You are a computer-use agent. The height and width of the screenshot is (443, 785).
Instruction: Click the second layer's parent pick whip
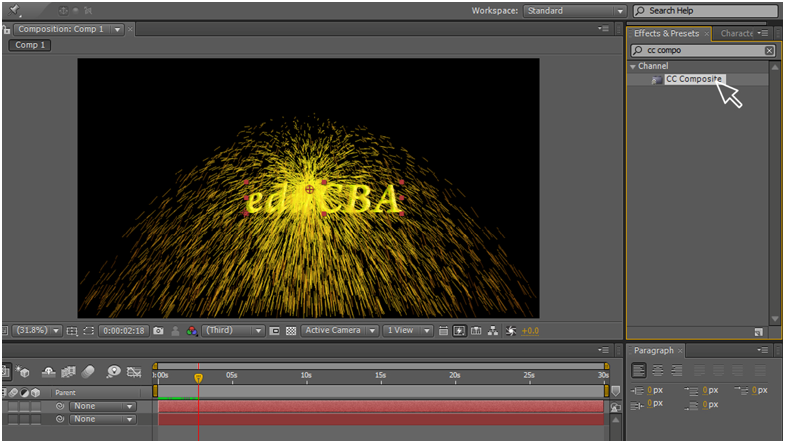pyautogui.click(x=60, y=419)
